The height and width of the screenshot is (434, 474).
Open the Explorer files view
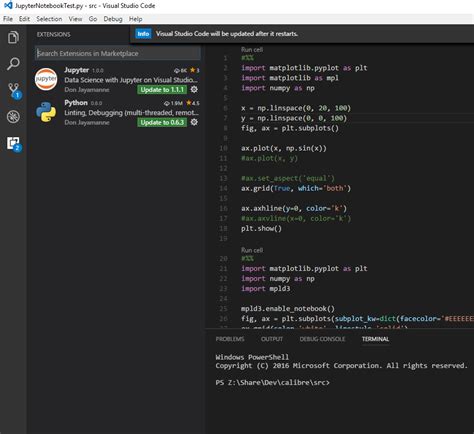pyautogui.click(x=13, y=37)
